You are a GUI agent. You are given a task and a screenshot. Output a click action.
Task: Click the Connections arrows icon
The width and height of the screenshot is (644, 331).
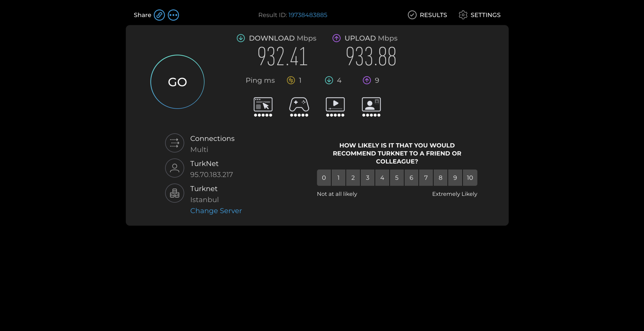175,143
